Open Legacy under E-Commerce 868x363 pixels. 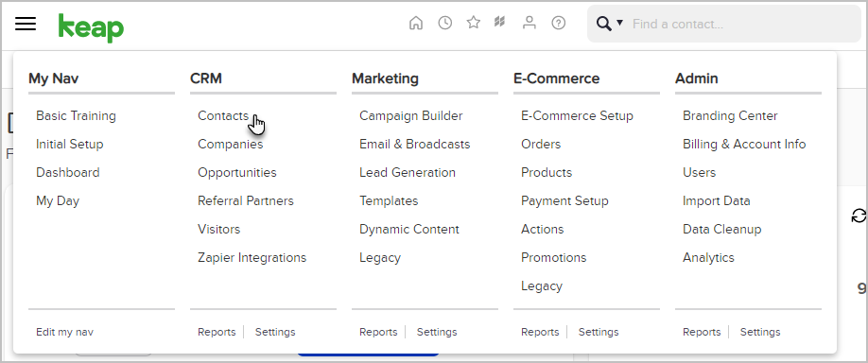542,286
